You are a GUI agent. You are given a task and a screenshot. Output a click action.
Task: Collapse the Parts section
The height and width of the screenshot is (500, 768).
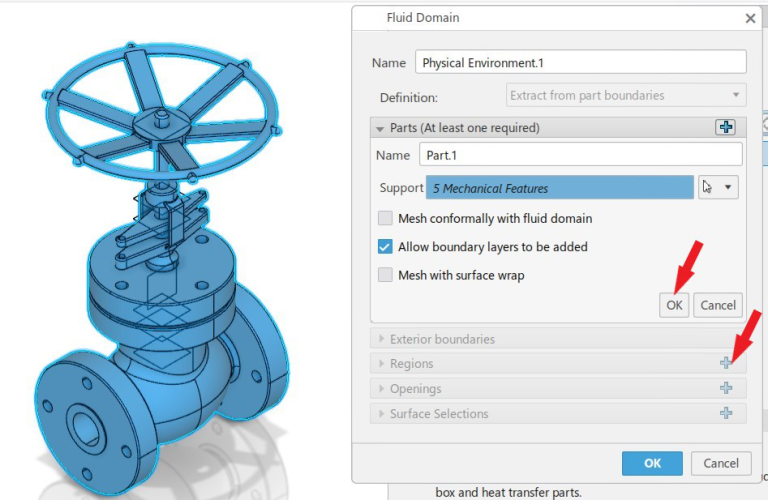(380, 129)
